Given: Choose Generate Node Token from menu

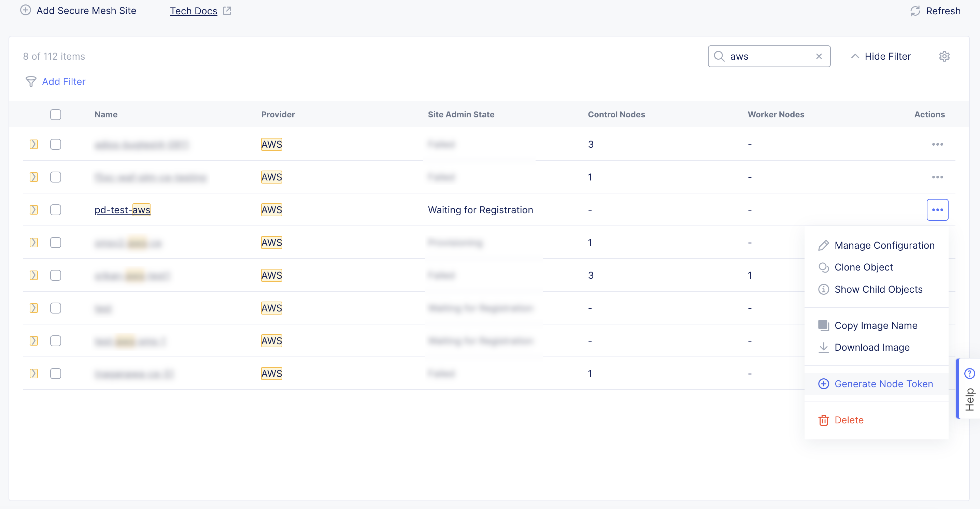Looking at the screenshot, I should (x=883, y=384).
